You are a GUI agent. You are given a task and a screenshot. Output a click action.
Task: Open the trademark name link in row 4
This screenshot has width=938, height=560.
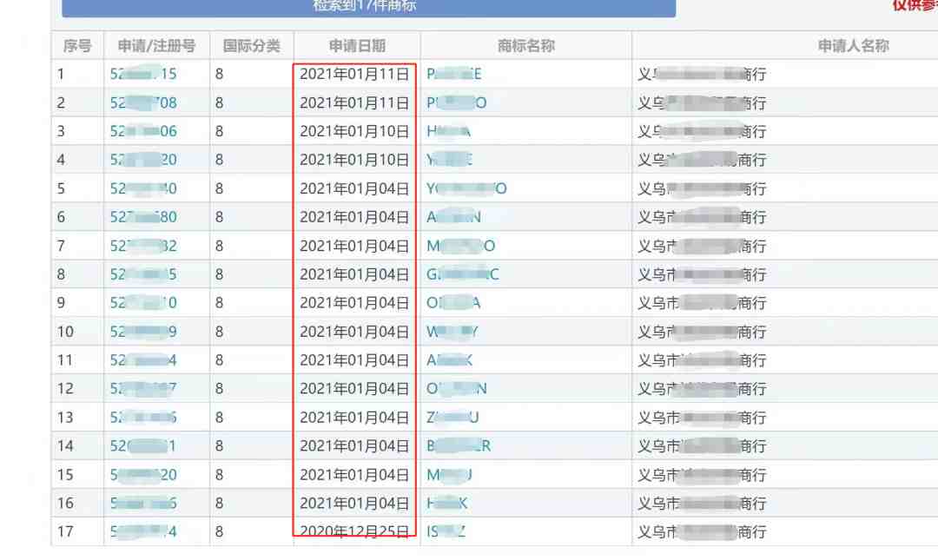(450, 160)
